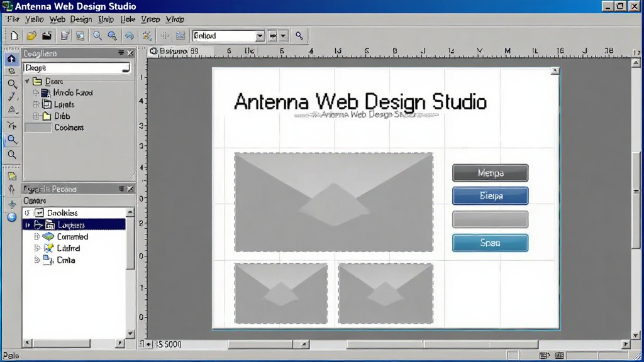Screen dimensions: 644x362
Task: Open the lower left panel's options menu icon
Action: click(121, 189)
